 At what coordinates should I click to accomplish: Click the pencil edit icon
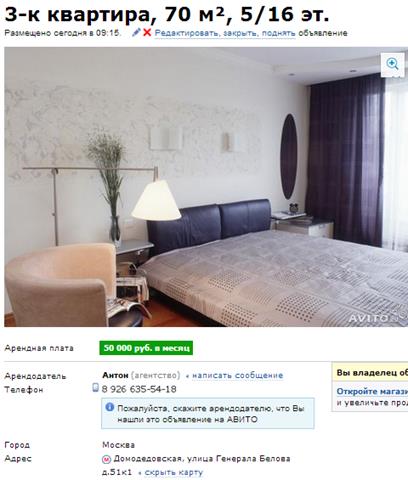pos(136,32)
